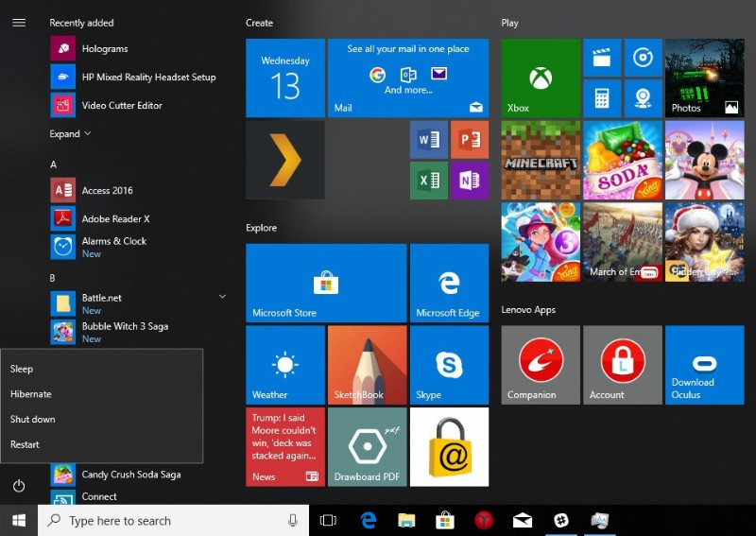Expand the Recently added list
Screen dimensions: 756x536
pos(70,133)
